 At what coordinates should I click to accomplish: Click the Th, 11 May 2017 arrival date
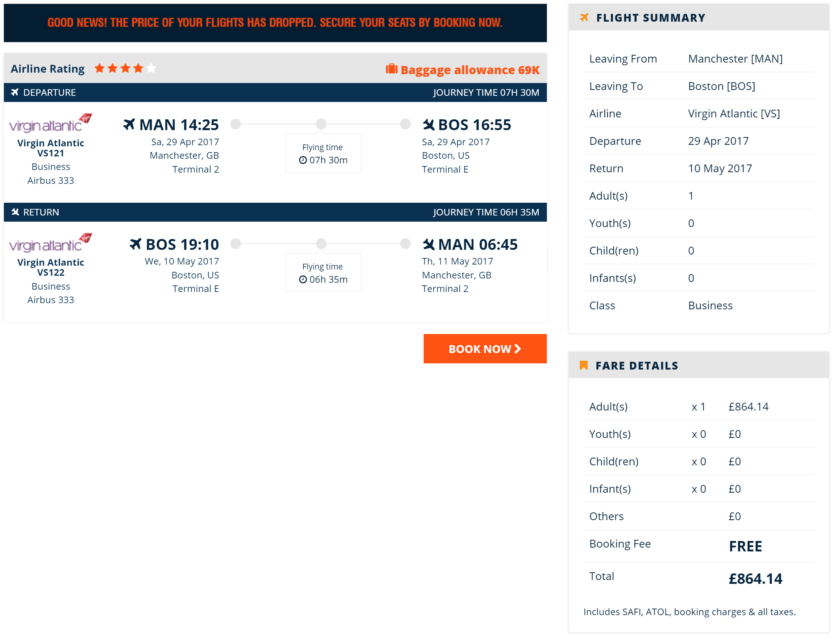click(457, 261)
